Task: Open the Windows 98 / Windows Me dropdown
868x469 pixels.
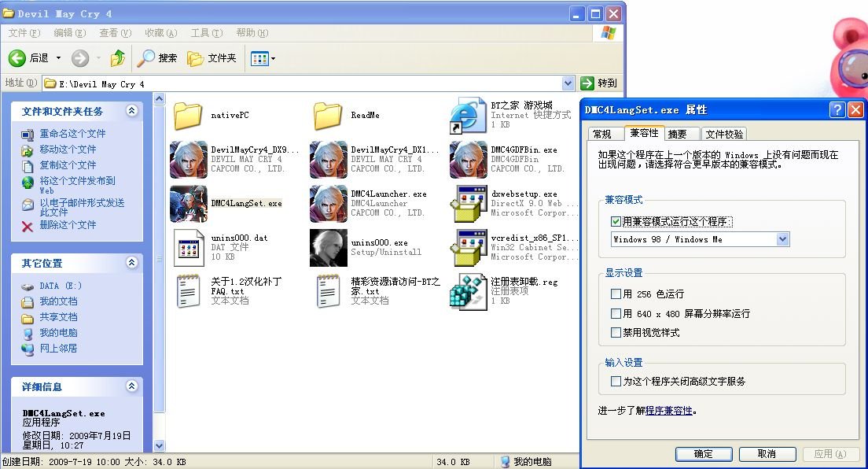Action: 782,239
